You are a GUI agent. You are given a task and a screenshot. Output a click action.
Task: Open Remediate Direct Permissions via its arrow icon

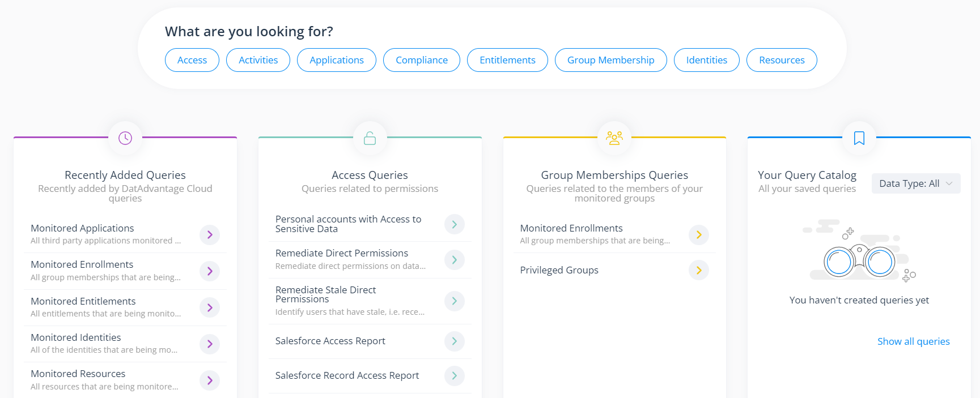[454, 260]
